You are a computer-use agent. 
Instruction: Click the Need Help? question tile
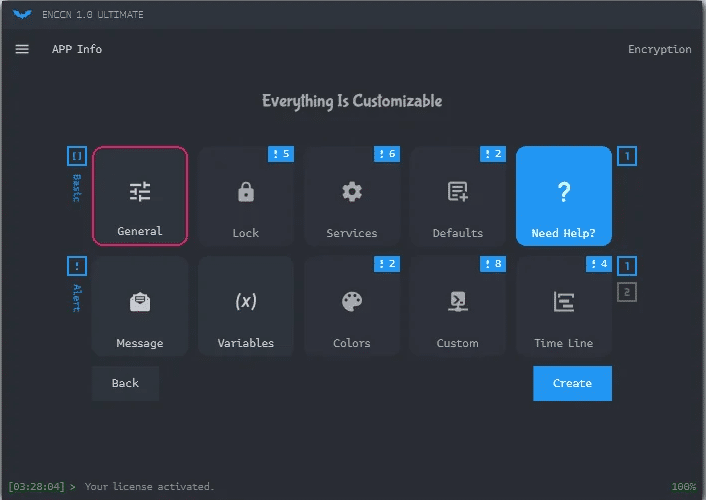(563, 196)
